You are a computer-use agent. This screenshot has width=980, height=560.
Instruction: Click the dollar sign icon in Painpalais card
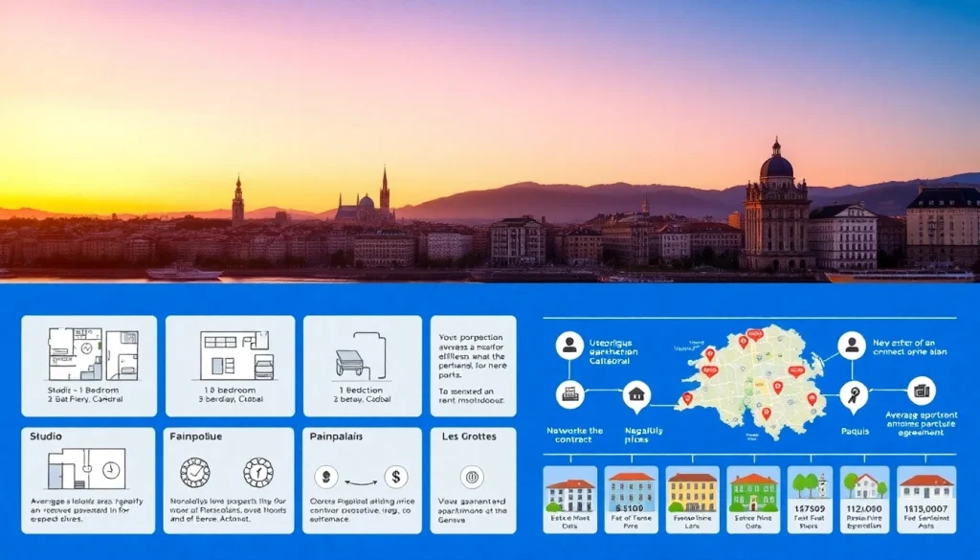(396, 477)
